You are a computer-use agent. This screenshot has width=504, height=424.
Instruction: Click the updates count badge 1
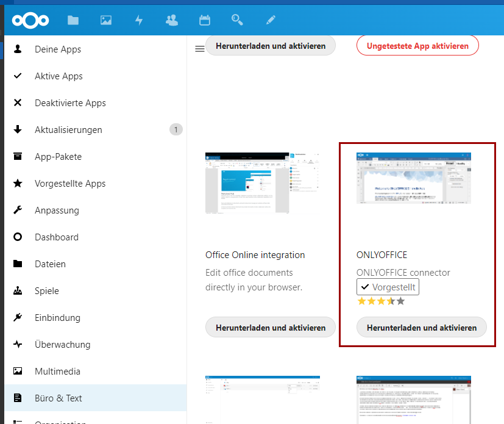pos(176,130)
